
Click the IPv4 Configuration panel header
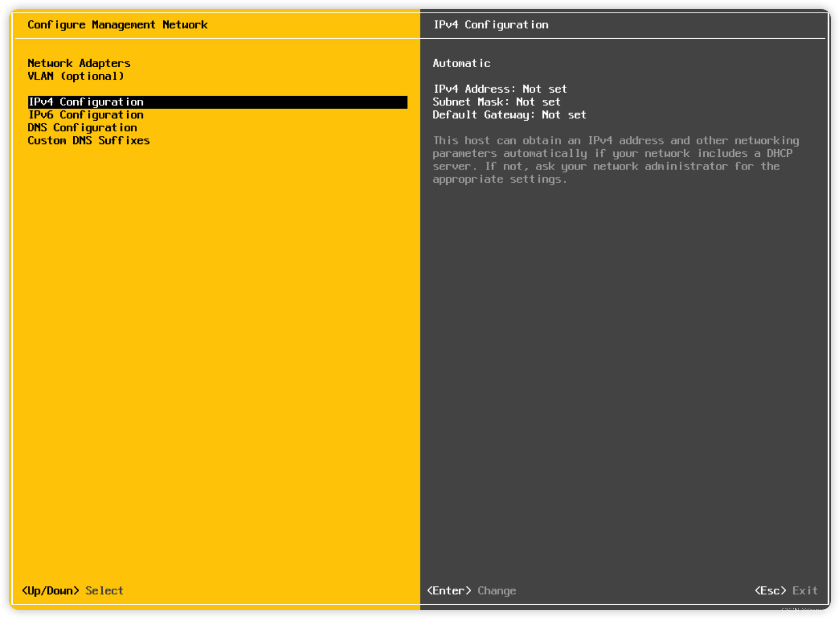tap(490, 24)
